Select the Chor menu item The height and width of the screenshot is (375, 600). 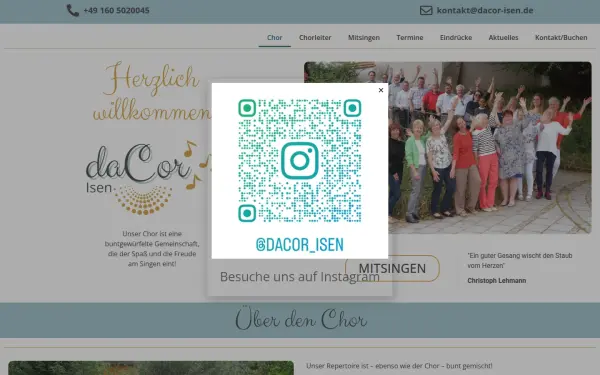point(274,38)
